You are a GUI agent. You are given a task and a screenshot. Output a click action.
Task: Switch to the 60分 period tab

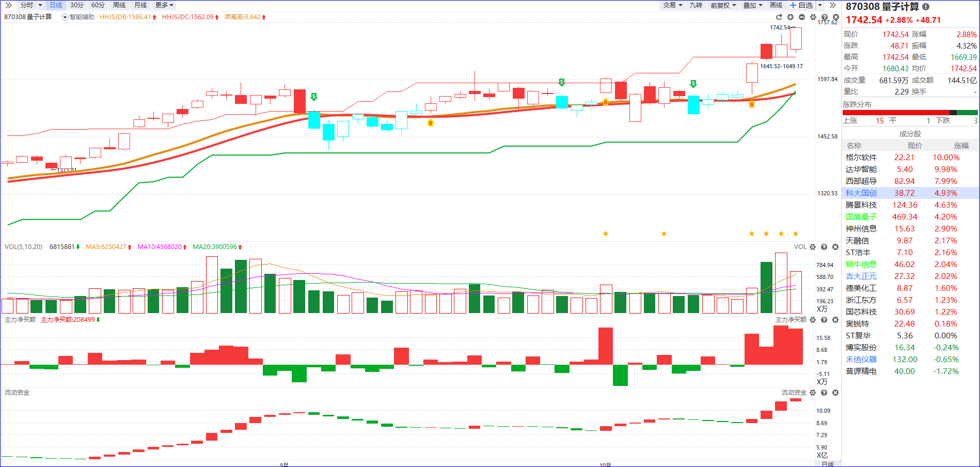click(x=98, y=5)
